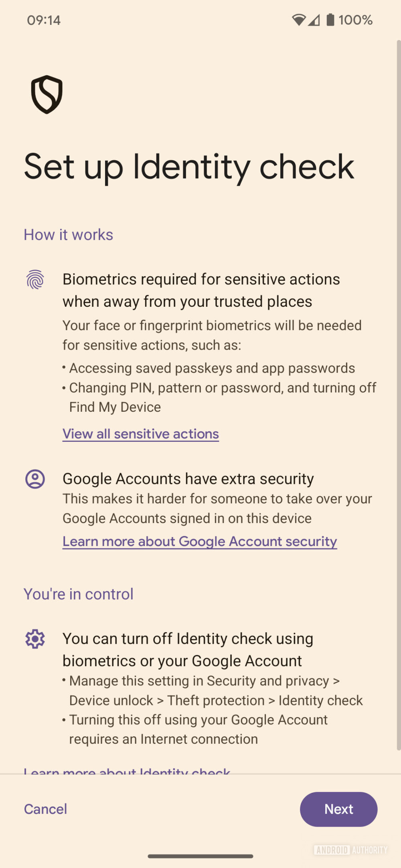This screenshot has width=401, height=868.
Task: Click the settings gear icon
Action: (35, 639)
